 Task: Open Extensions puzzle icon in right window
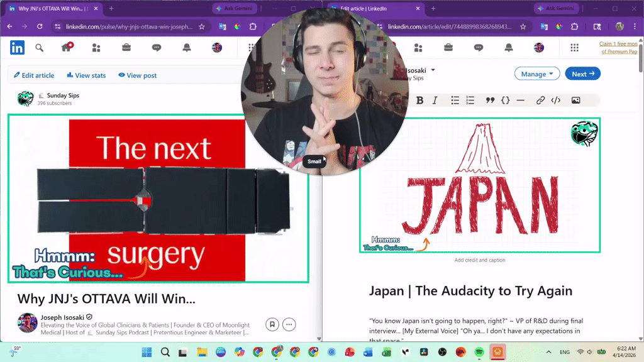coord(575,26)
